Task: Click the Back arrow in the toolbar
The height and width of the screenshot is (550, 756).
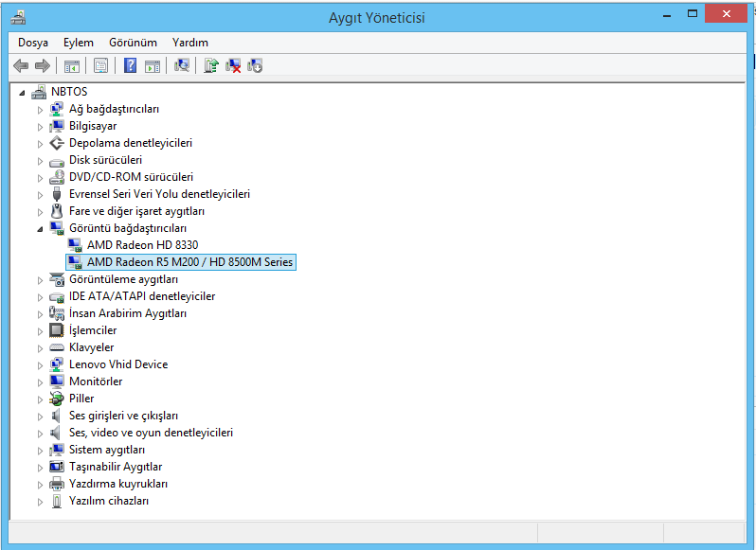Action: click(21, 65)
